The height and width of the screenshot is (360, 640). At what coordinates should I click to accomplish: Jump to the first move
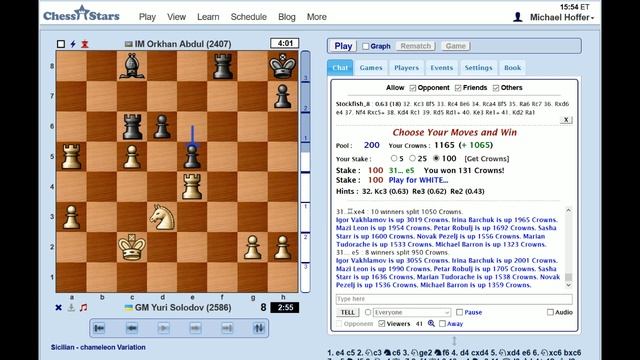99,328
